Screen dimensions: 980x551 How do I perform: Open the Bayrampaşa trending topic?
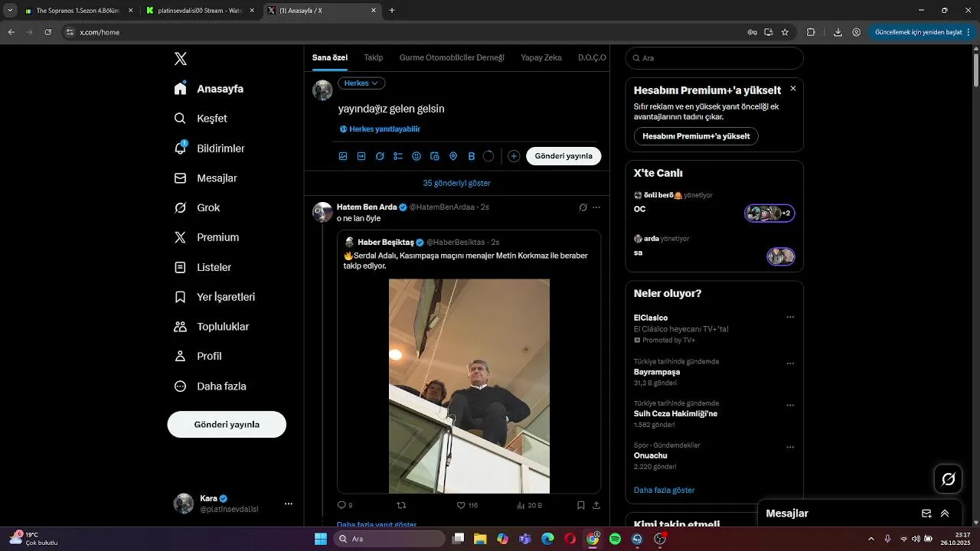coord(657,372)
